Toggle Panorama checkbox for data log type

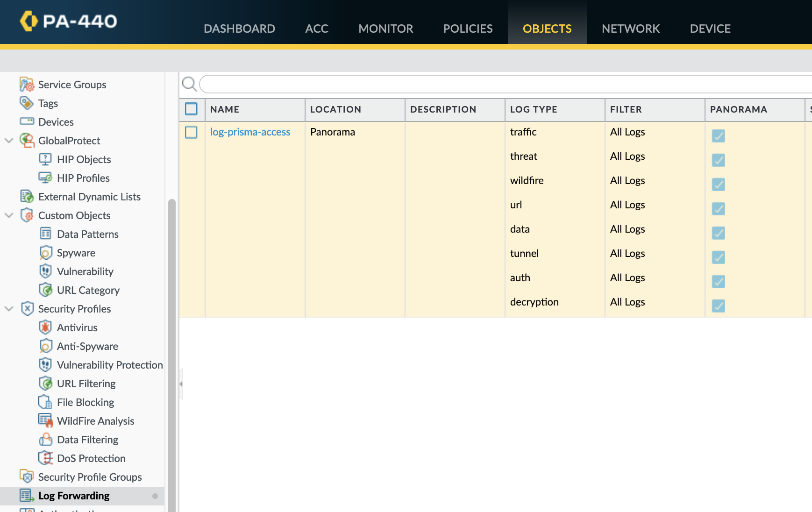[x=719, y=233]
